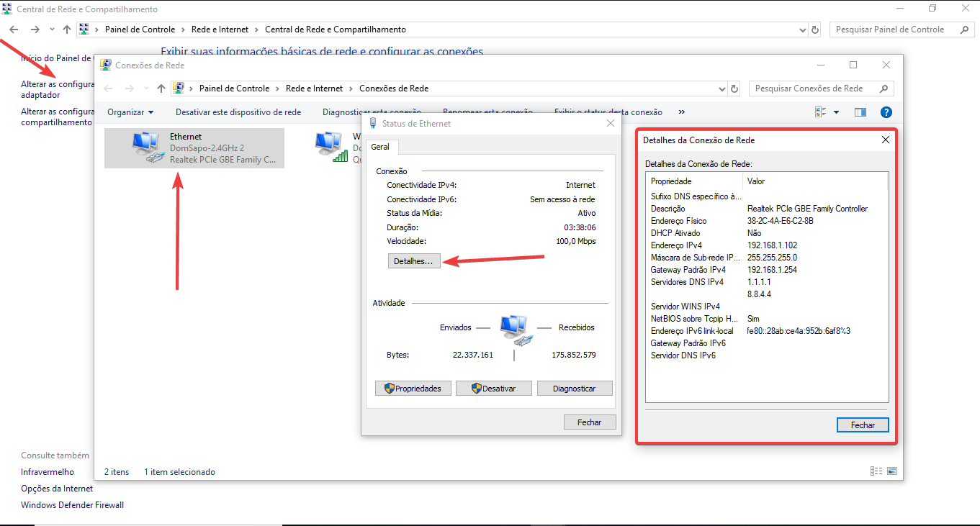Open Help question mark icon
The height and width of the screenshot is (526, 980).
point(886,112)
